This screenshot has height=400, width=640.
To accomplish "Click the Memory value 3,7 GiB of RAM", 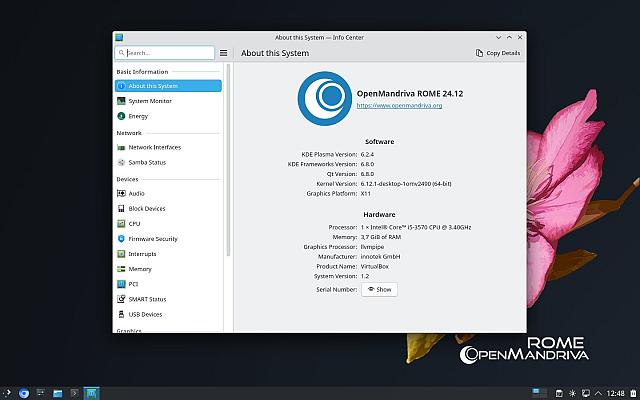I will 381,237.
